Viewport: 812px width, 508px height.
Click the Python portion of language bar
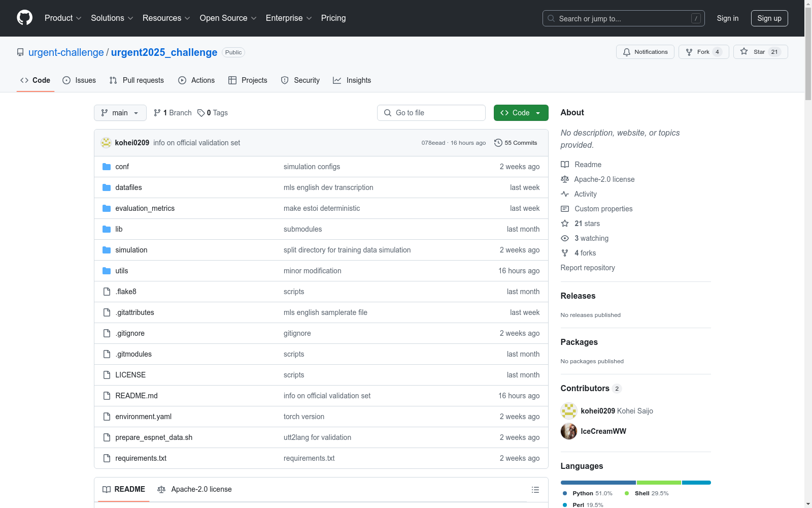tap(598, 483)
